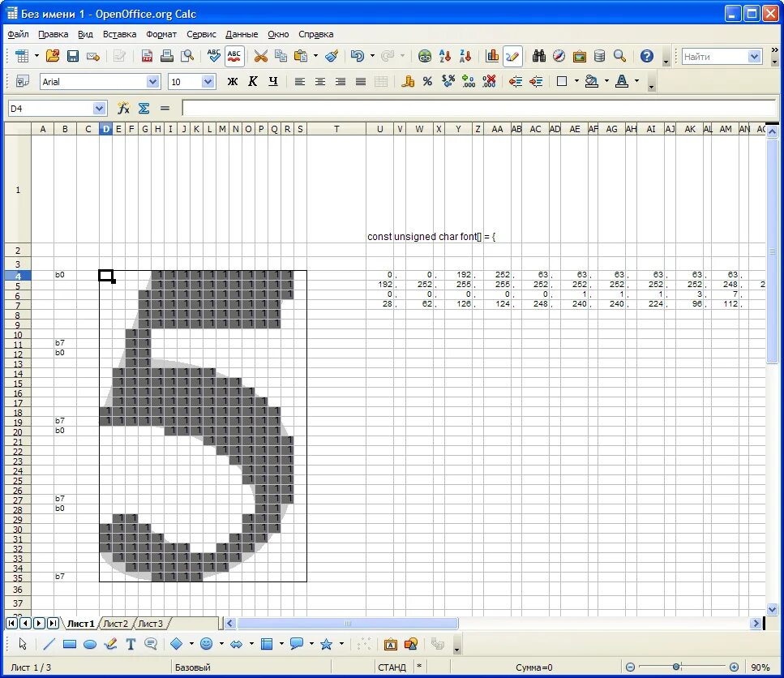Click the Format Paintbrush icon

click(x=332, y=56)
